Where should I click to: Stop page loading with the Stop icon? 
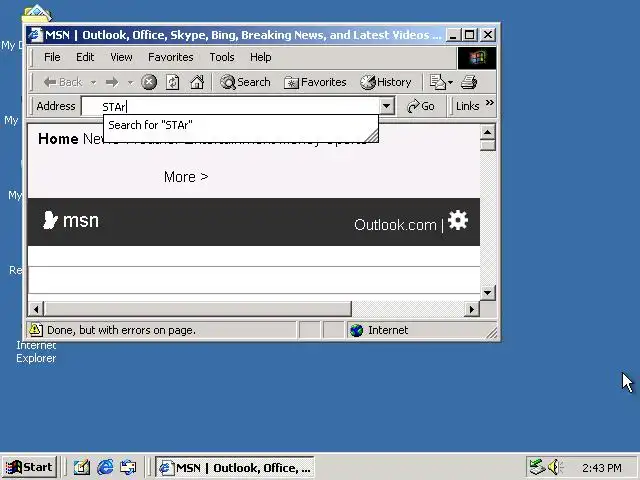(x=149, y=82)
